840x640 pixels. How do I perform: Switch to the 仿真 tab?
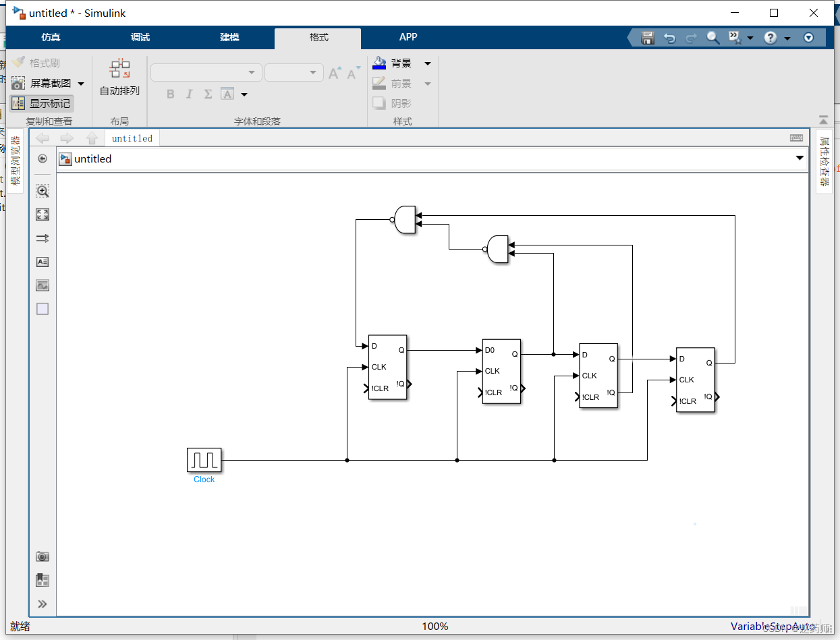tap(51, 37)
